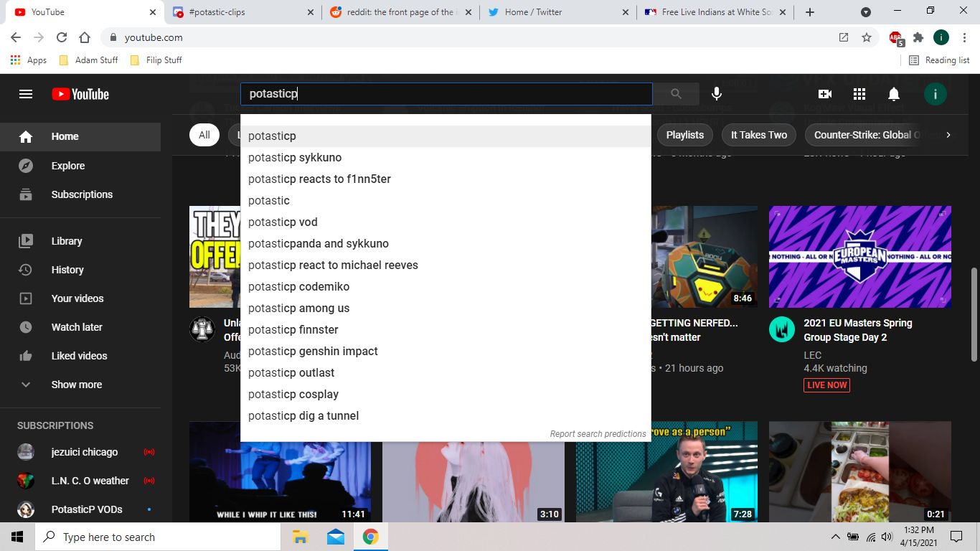Open the Create video icon
The width and height of the screenshot is (980, 551).
824,93
